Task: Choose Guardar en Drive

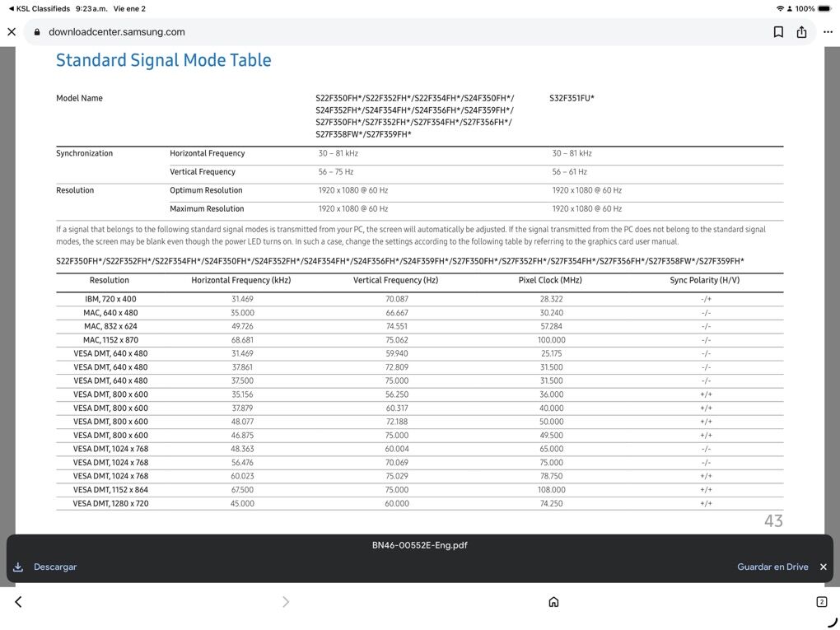Action: click(x=772, y=567)
